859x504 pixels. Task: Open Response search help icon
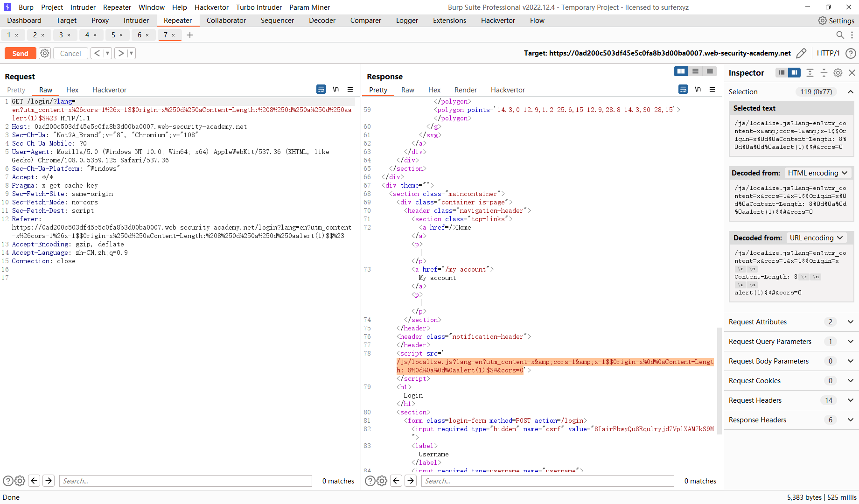pyautogui.click(x=370, y=481)
